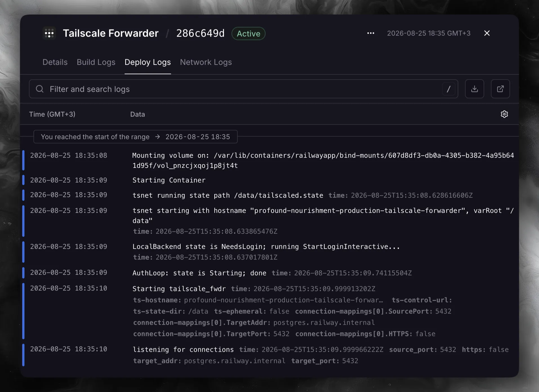
Task: Click the ts-control-url attribute label
Action: 422,300
